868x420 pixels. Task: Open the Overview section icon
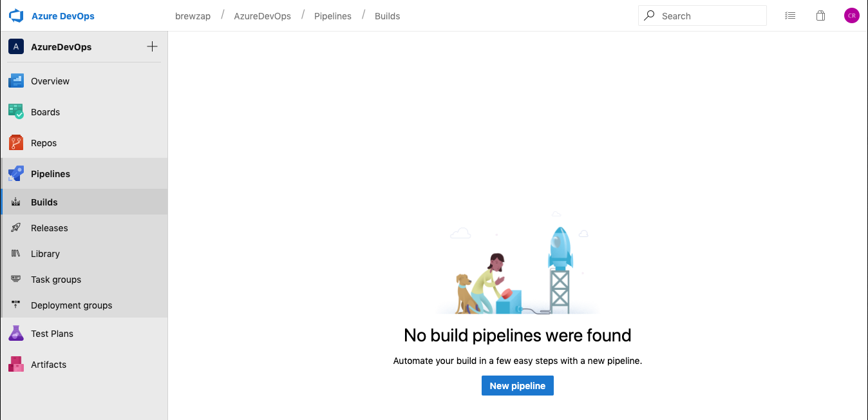pos(16,81)
